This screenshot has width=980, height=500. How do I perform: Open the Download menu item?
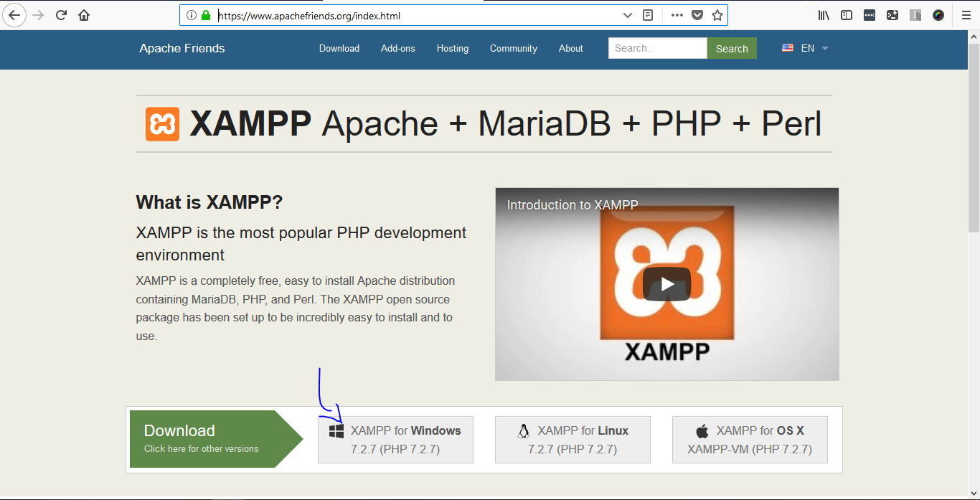(339, 48)
